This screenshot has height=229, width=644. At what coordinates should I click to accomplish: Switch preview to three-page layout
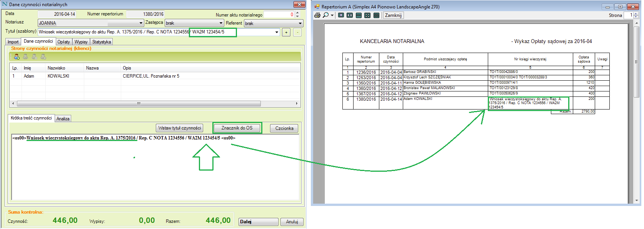point(359,15)
